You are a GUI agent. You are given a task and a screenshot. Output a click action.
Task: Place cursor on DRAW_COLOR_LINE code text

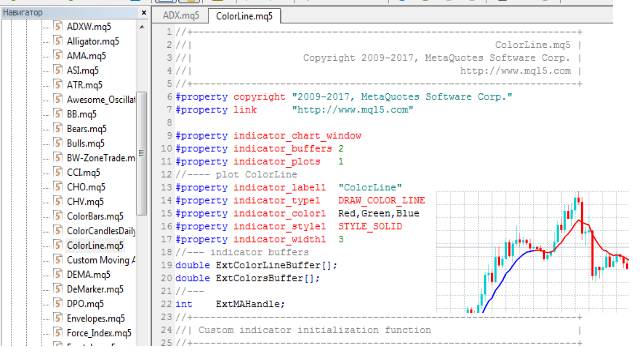pyautogui.click(x=381, y=200)
